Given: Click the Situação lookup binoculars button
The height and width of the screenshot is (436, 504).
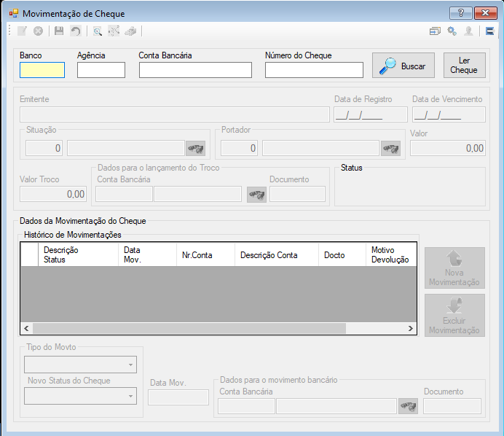Looking at the screenshot, I should click(x=195, y=148).
